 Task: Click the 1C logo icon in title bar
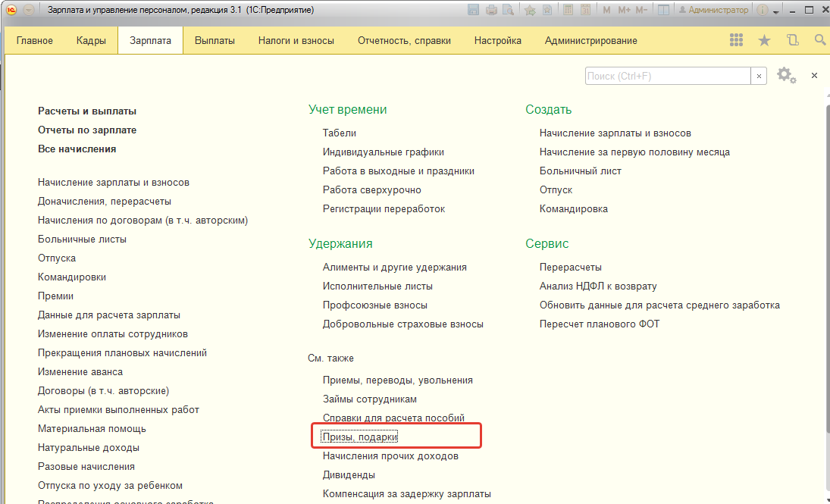click(11, 10)
